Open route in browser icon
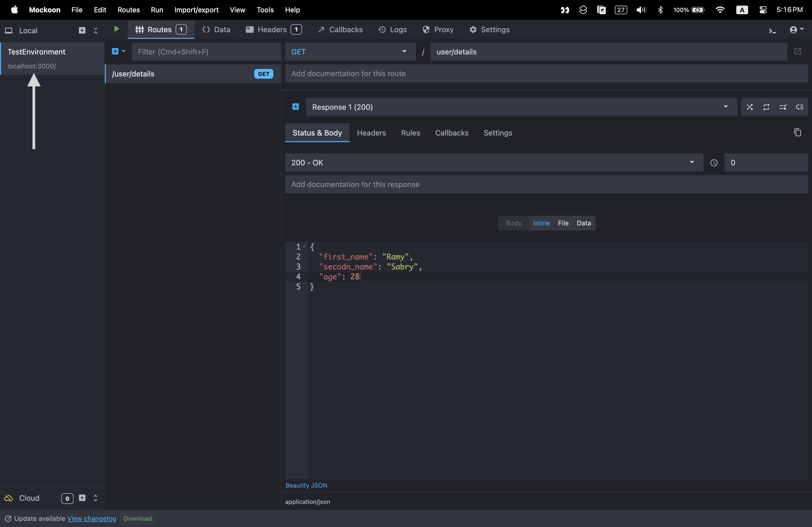 click(x=798, y=52)
